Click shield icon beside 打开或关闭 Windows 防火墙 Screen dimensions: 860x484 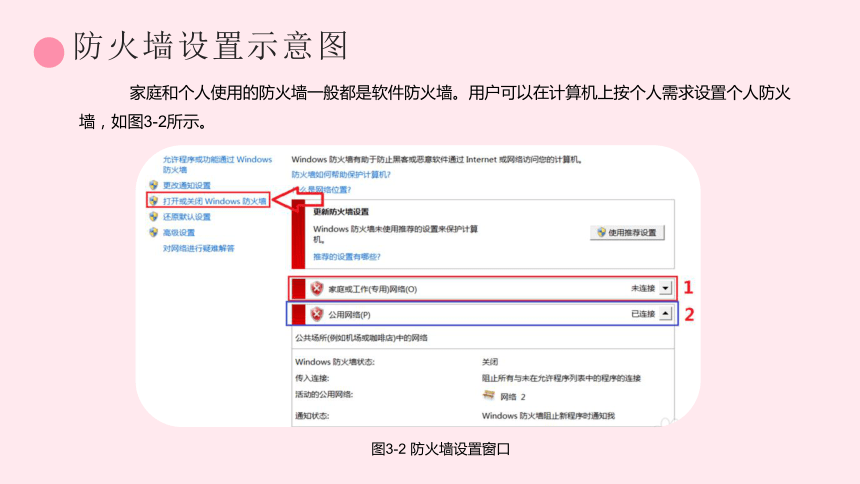154,201
